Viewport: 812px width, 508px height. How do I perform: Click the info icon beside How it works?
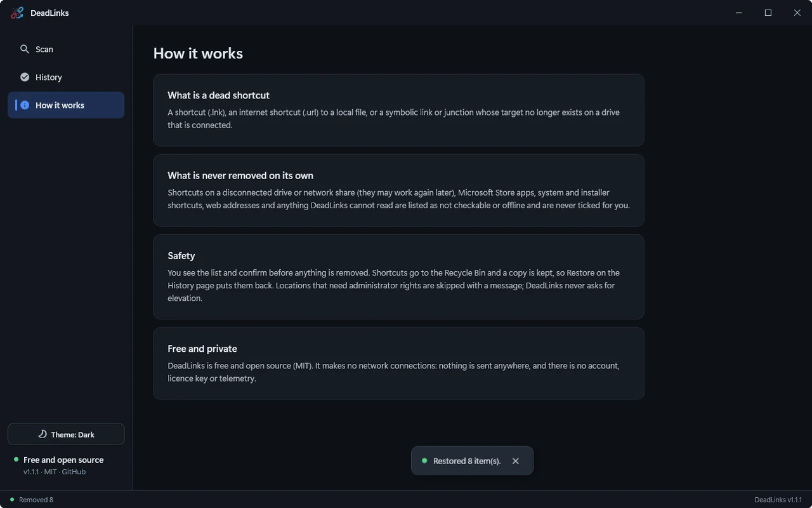point(25,105)
